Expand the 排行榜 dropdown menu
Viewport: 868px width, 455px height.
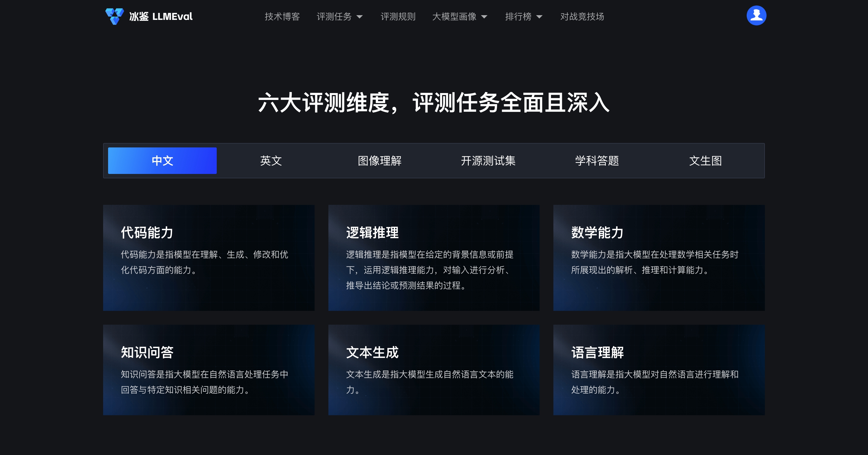(523, 17)
